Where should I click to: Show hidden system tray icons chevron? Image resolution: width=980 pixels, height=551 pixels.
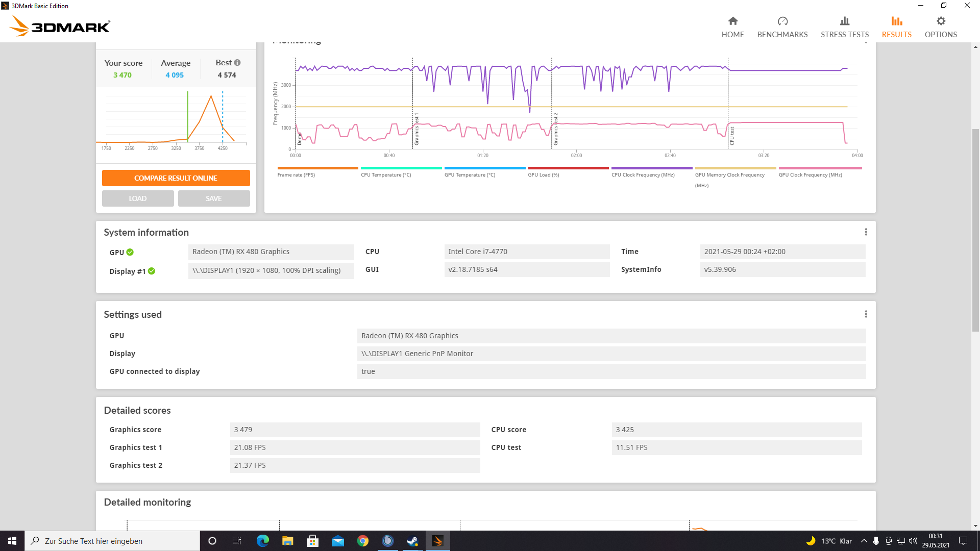[x=864, y=541]
